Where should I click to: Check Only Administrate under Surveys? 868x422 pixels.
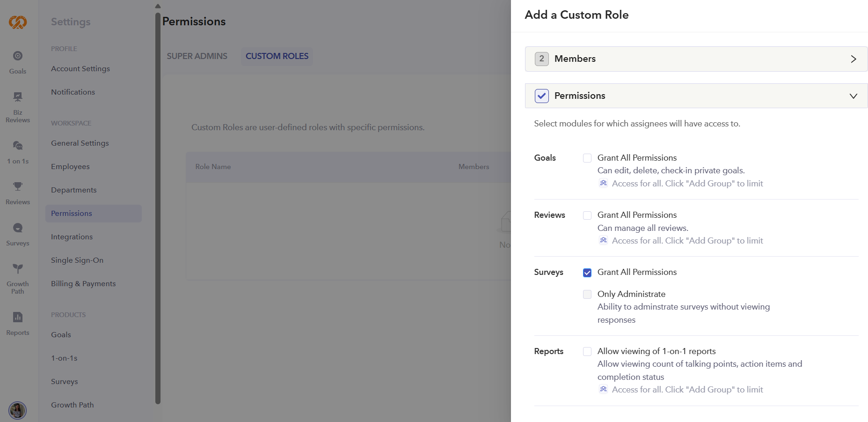(x=587, y=294)
